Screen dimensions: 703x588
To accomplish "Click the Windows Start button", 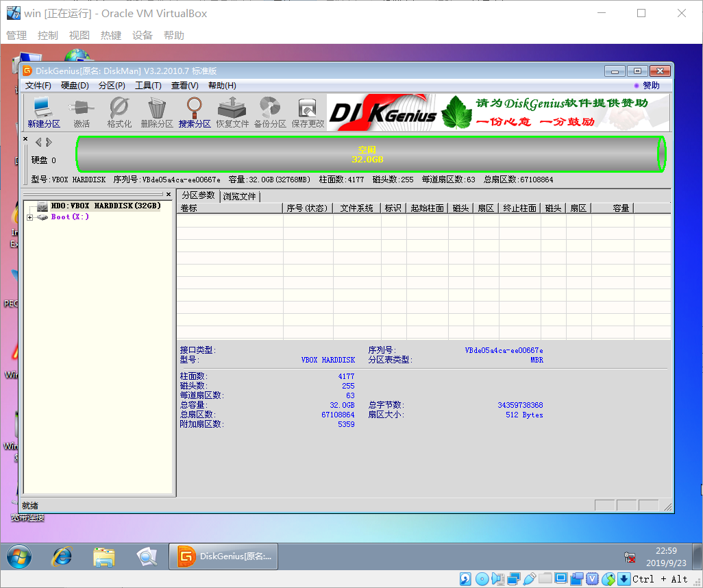I will 18,557.
